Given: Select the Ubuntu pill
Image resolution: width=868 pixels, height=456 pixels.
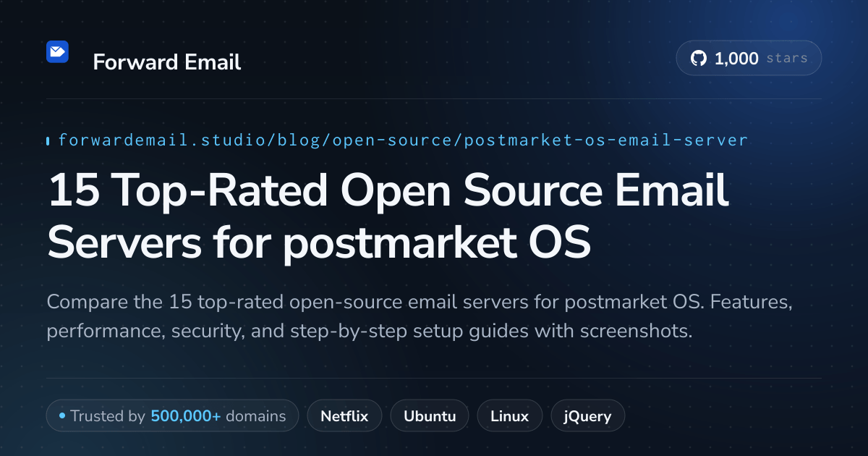Looking at the screenshot, I should 430,416.
